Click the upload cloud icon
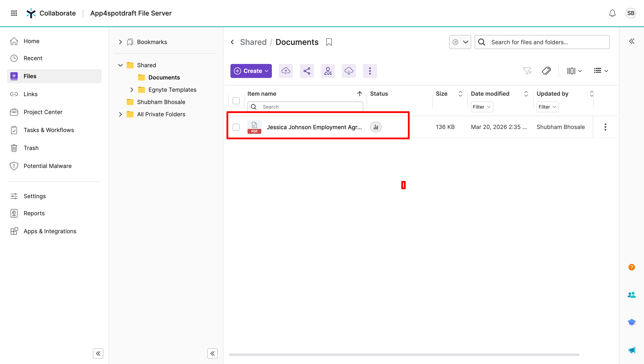Image resolution: width=644 pixels, height=364 pixels. click(x=286, y=71)
